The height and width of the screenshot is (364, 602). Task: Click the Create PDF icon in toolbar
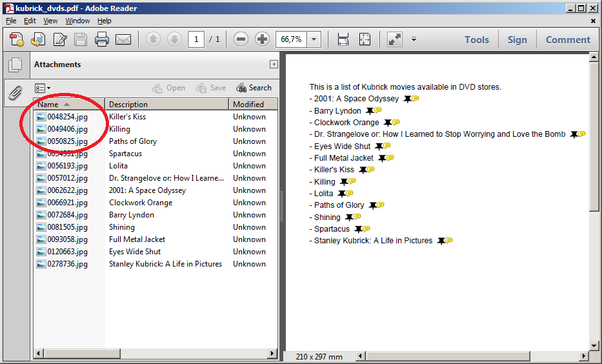tap(17, 40)
